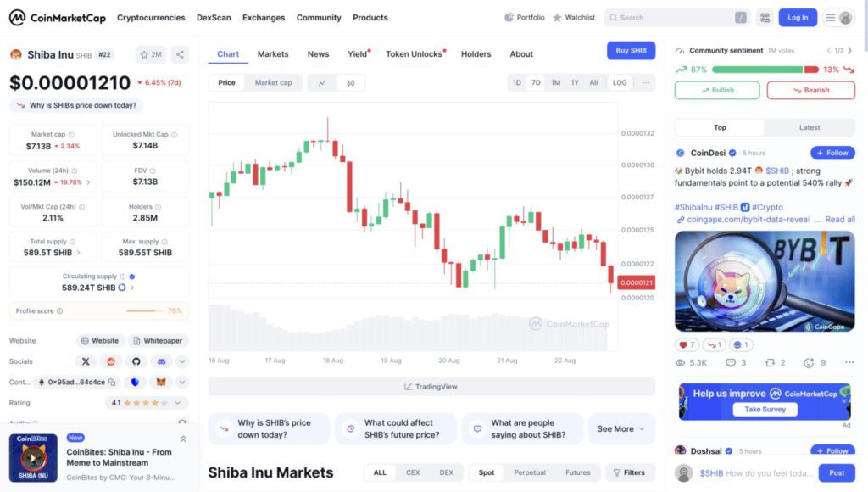Click the MetaMask fox icon
868x492 pixels.
pos(160,383)
